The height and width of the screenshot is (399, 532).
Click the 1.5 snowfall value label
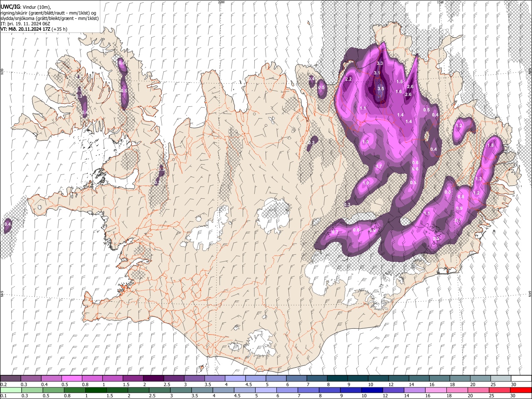tap(400, 82)
